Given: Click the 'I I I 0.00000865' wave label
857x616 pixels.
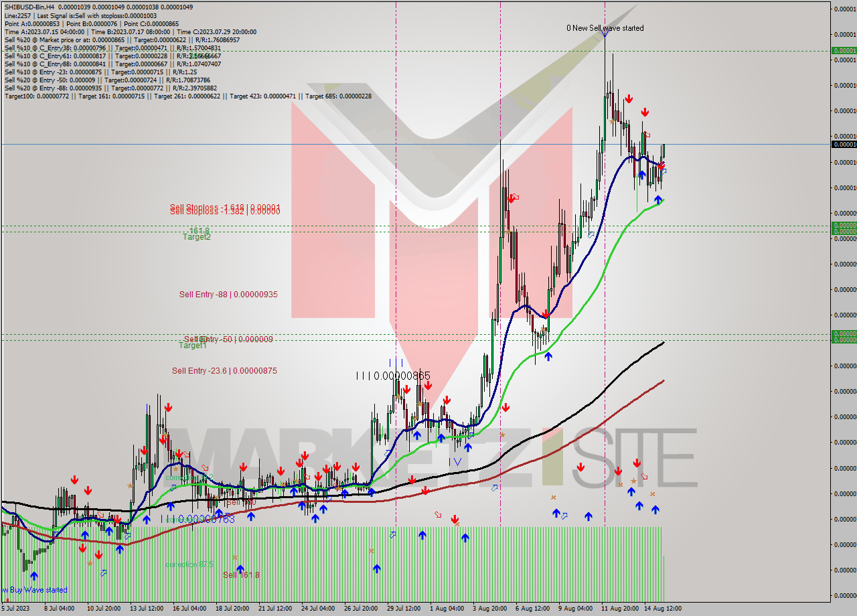Looking at the screenshot, I should 393,376.
